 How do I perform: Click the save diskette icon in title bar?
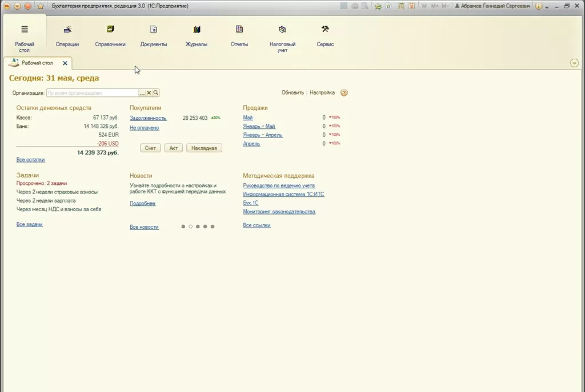[x=344, y=6]
